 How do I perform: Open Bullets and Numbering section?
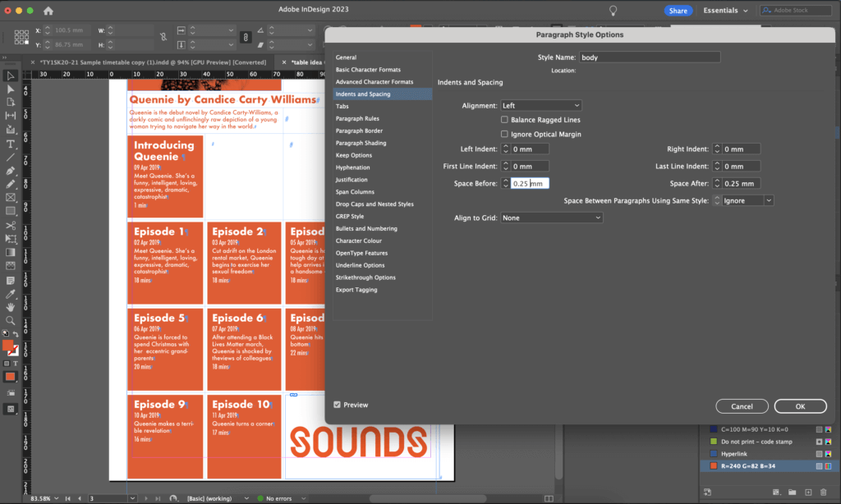[366, 228]
